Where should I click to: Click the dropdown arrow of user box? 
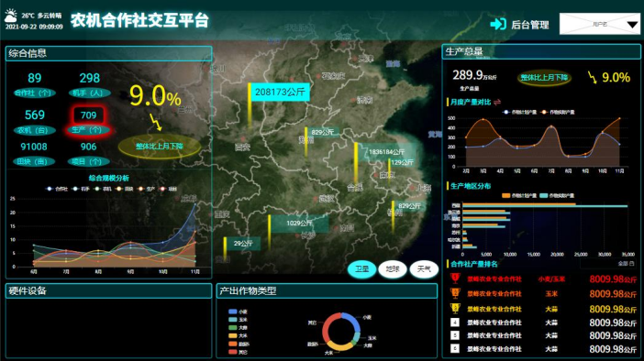(x=632, y=25)
